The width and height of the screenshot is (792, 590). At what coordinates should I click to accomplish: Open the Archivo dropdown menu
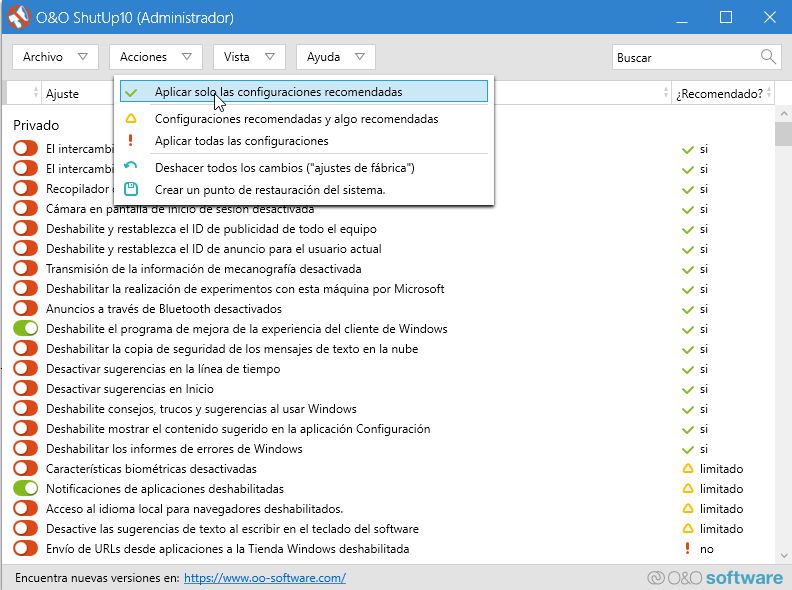pyautogui.click(x=55, y=57)
